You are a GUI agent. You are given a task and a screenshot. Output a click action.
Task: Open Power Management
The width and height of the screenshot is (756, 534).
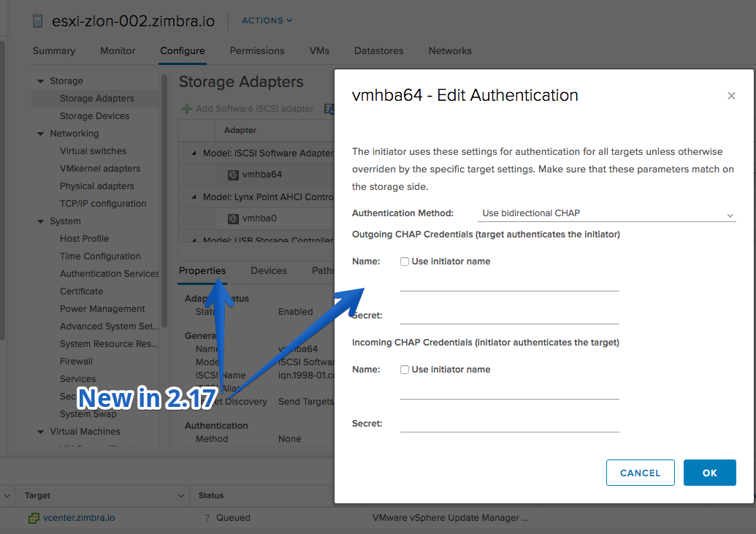[x=102, y=309]
